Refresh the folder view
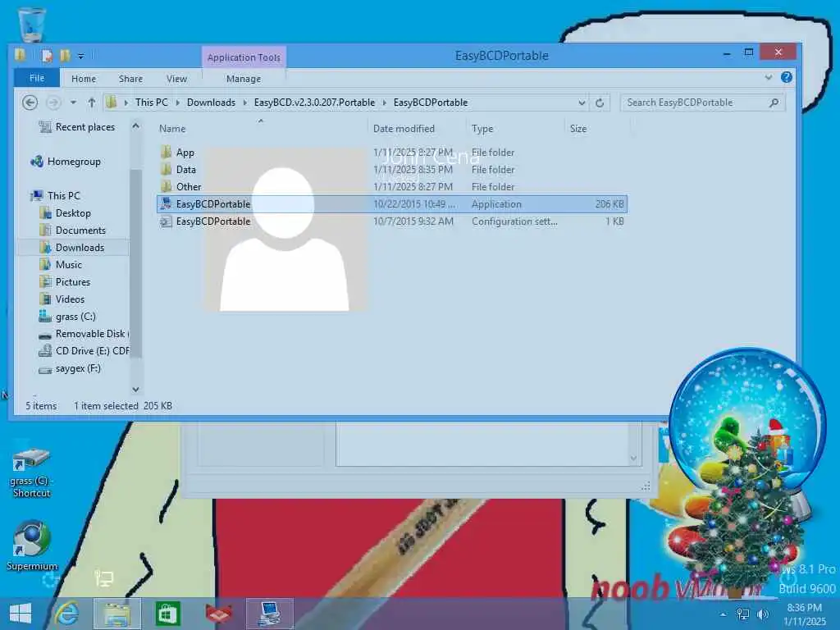Viewport: 840px width, 630px height. pyautogui.click(x=600, y=103)
